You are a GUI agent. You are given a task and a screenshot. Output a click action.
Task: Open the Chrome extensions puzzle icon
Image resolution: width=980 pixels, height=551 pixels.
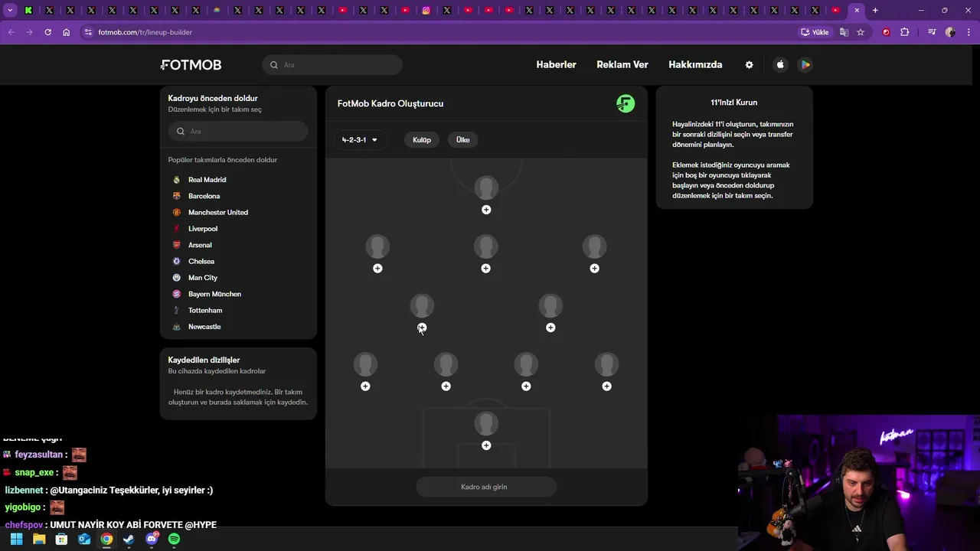tap(905, 32)
